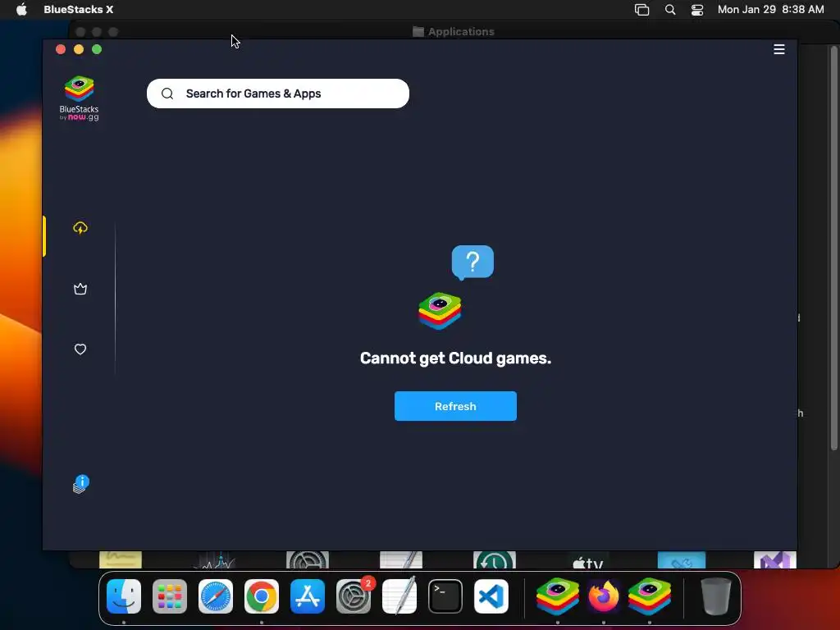Open the crown top games sidebar icon
This screenshot has height=630, width=840.
(x=80, y=290)
